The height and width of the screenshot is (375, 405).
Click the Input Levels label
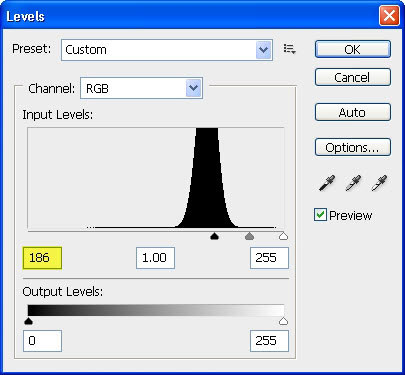(x=58, y=115)
